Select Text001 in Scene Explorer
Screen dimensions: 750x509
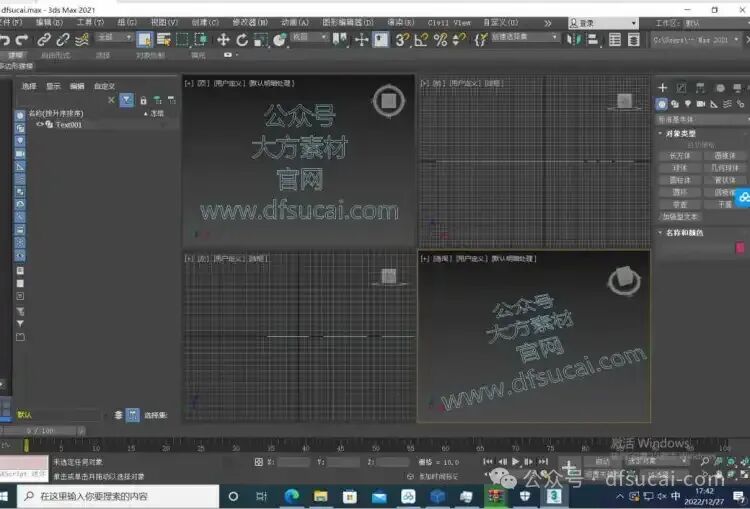69,124
